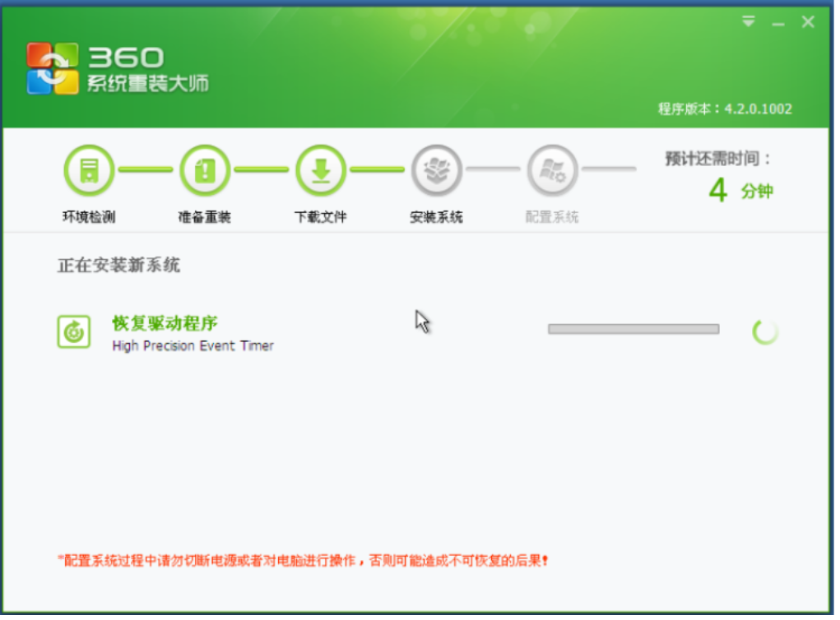Click the 下载文件 download step icon
This screenshot has width=840, height=620.
[x=321, y=170]
